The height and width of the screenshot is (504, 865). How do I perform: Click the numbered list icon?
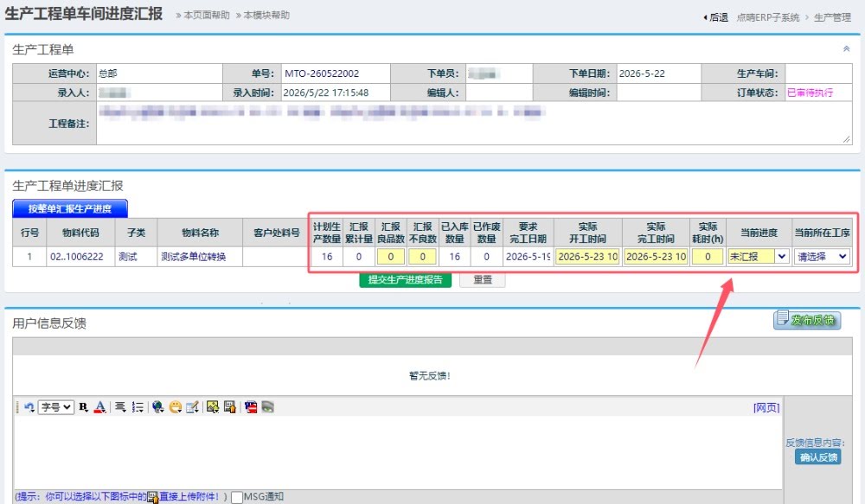pyautogui.click(x=138, y=407)
